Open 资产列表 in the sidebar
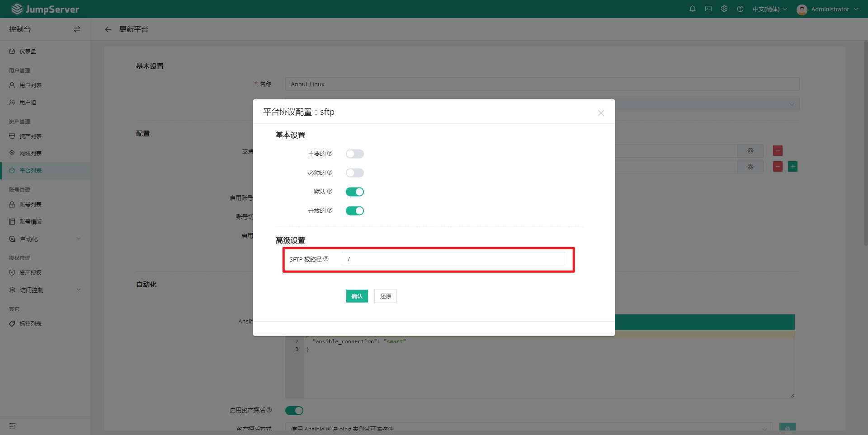Screen dimensions: 868x435 pos(30,136)
